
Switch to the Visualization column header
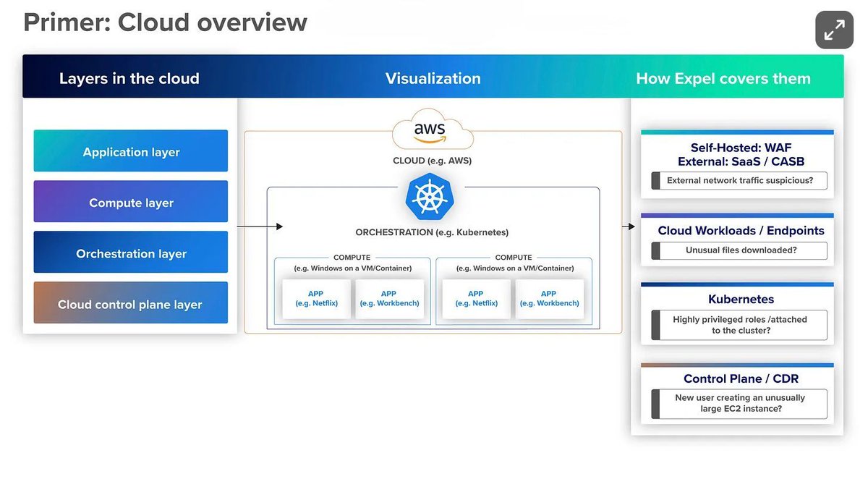click(432, 78)
